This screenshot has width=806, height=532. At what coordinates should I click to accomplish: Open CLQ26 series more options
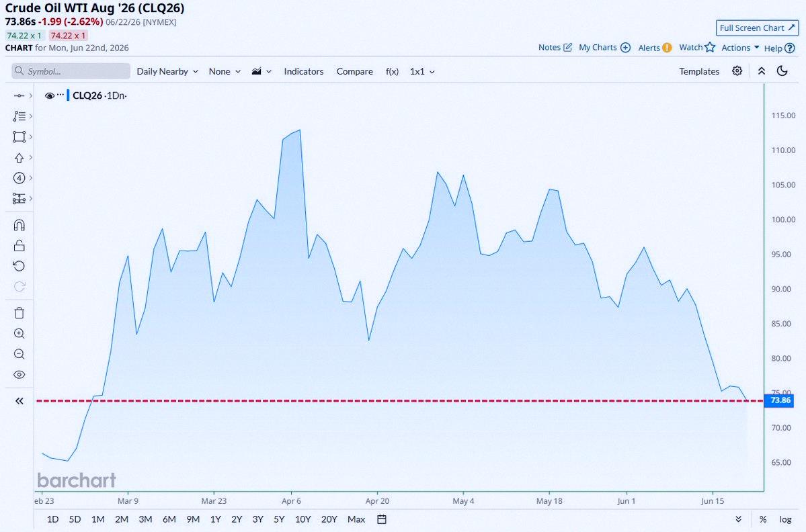60,95
